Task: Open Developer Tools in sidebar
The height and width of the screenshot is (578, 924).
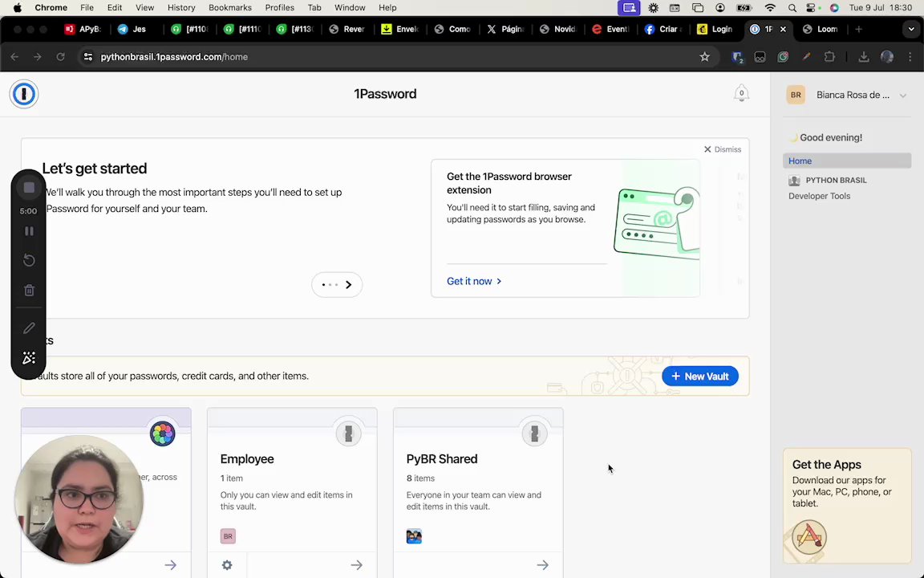Action: point(819,196)
